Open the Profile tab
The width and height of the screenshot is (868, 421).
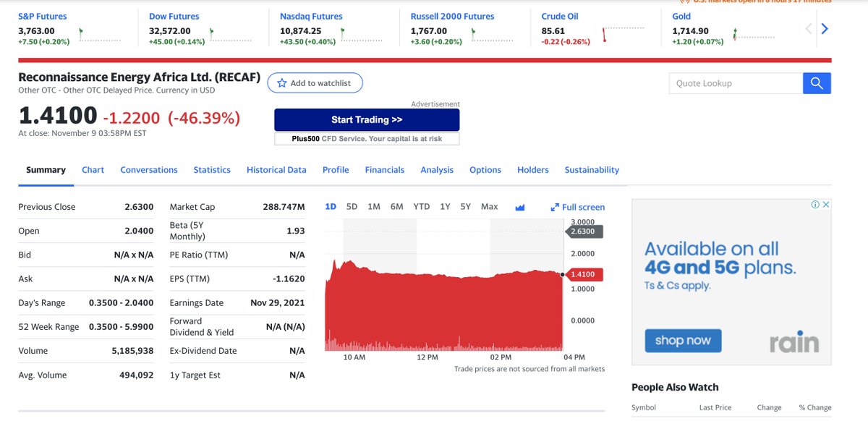click(x=336, y=170)
